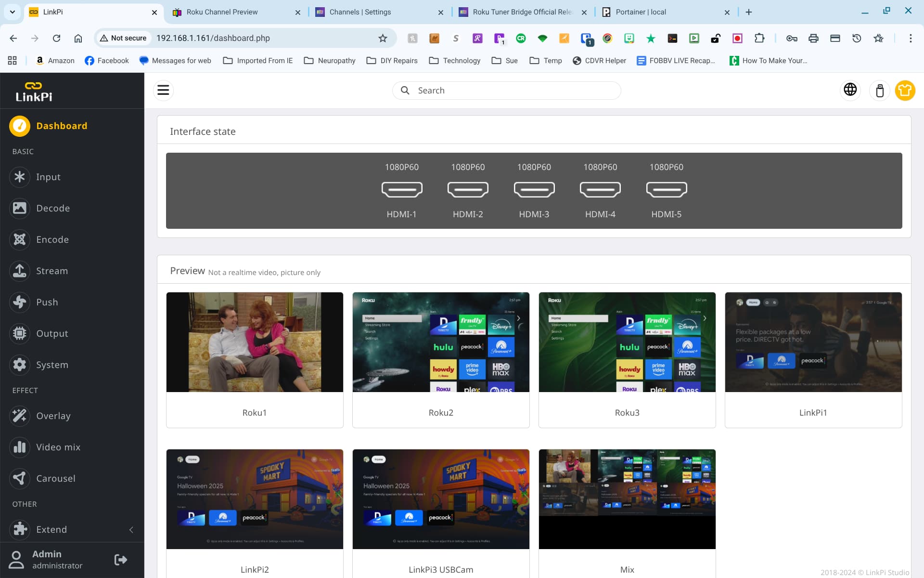
Task: Open the language globe icon
Action: (850, 90)
